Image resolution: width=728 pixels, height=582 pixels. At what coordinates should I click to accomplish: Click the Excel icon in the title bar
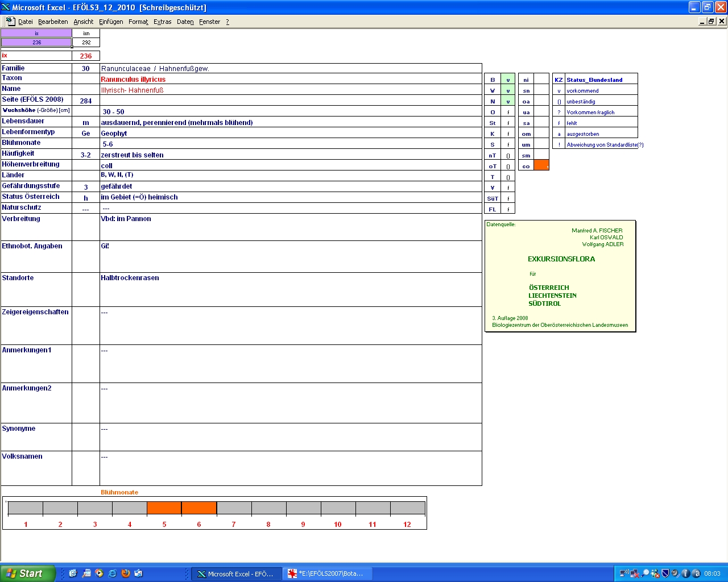(x=6, y=7)
